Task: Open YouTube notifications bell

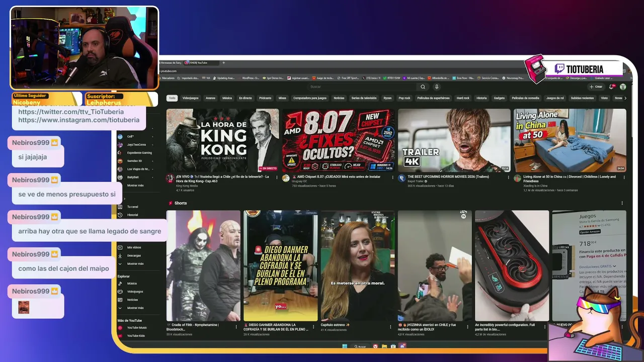Action: (612, 86)
